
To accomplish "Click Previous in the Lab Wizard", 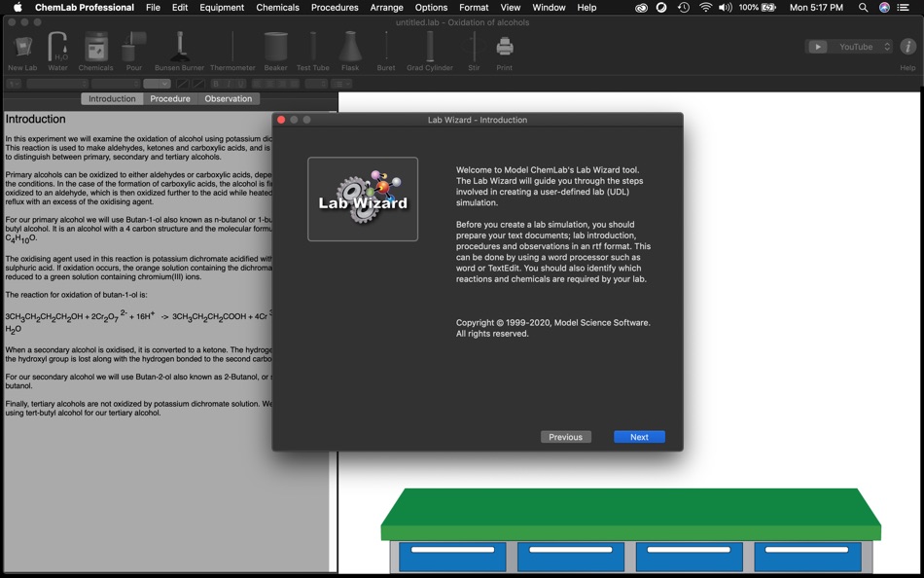I will click(566, 437).
